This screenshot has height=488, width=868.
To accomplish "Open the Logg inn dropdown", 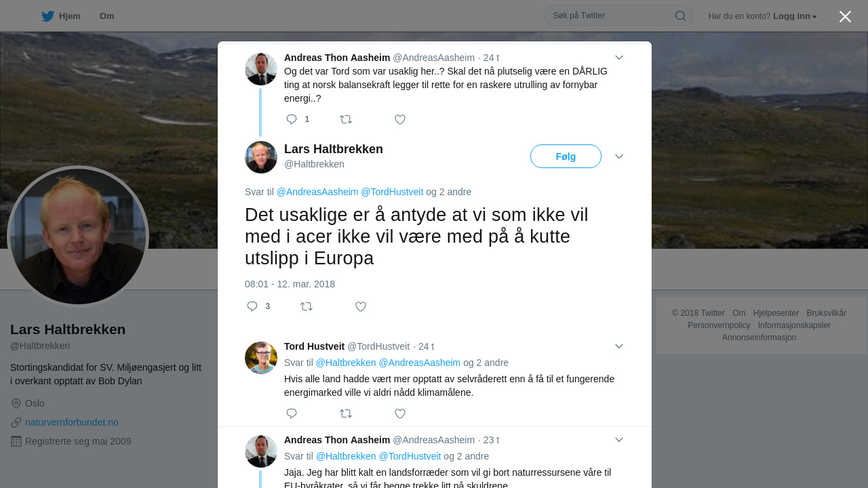I will point(795,16).
